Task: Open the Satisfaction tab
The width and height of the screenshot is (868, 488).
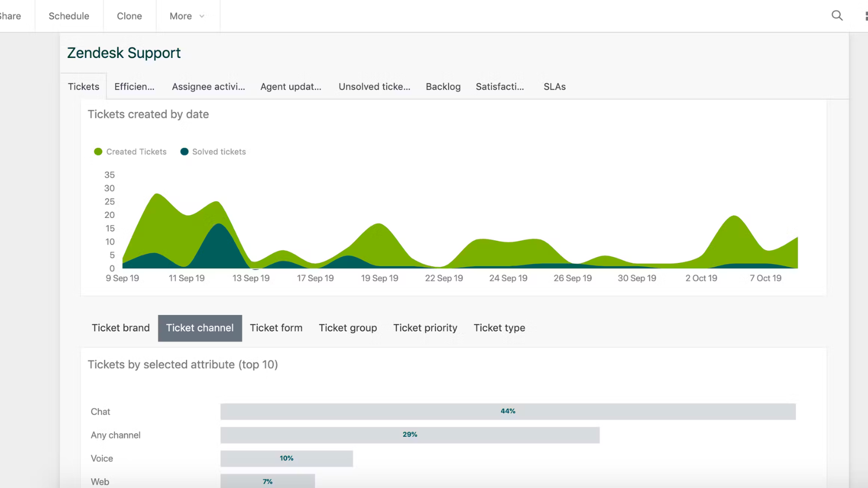Action: pyautogui.click(x=500, y=87)
